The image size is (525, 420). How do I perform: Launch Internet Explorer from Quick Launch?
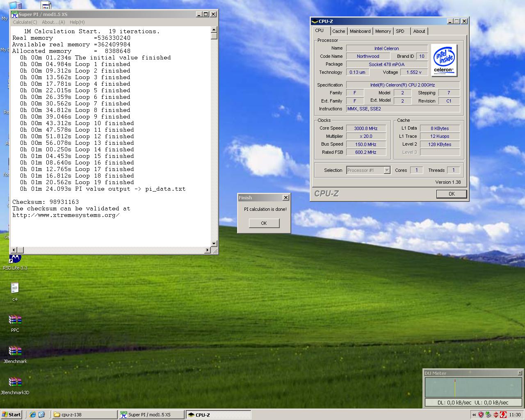(x=33, y=415)
